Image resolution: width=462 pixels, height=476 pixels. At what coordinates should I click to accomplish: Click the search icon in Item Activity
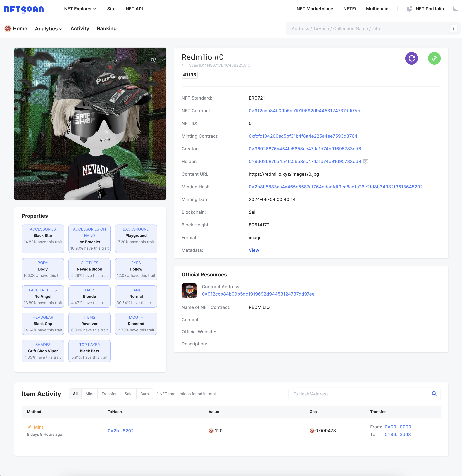pos(434,394)
